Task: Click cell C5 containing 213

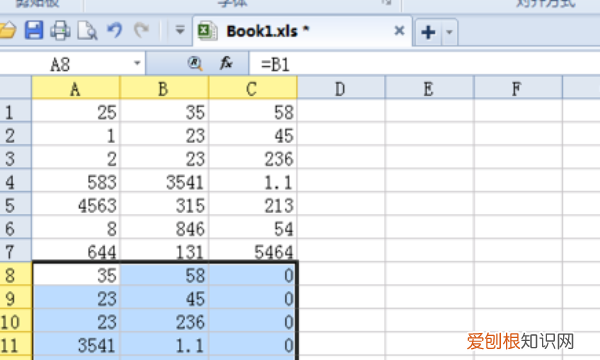Action: click(x=253, y=204)
